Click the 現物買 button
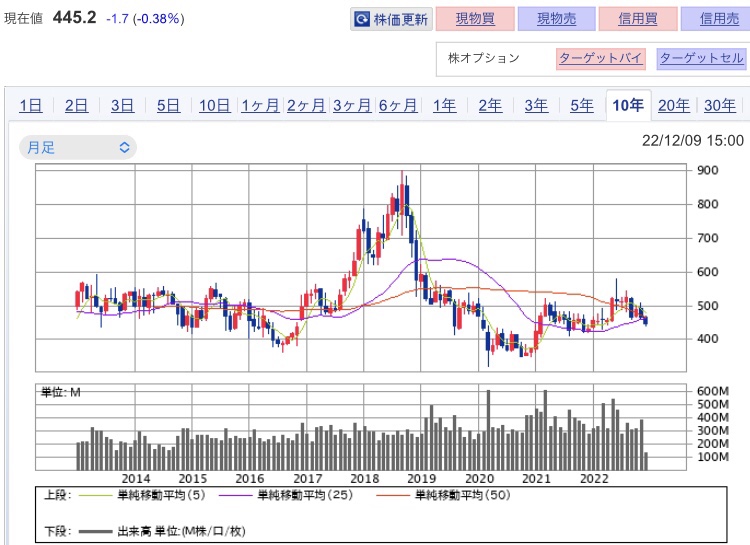750x545 pixels. pos(475,19)
